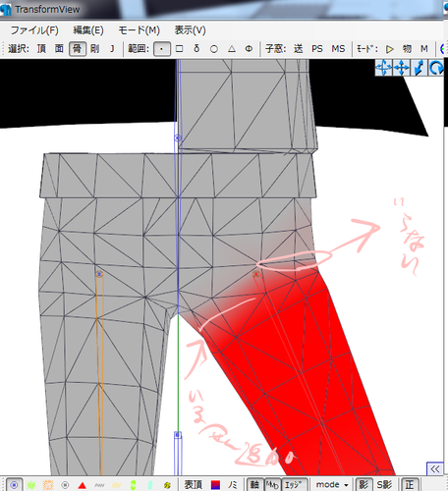Select the 頂 vertex selection mode
The width and height of the screenshot is (448, 491).
tap(41, 49)
